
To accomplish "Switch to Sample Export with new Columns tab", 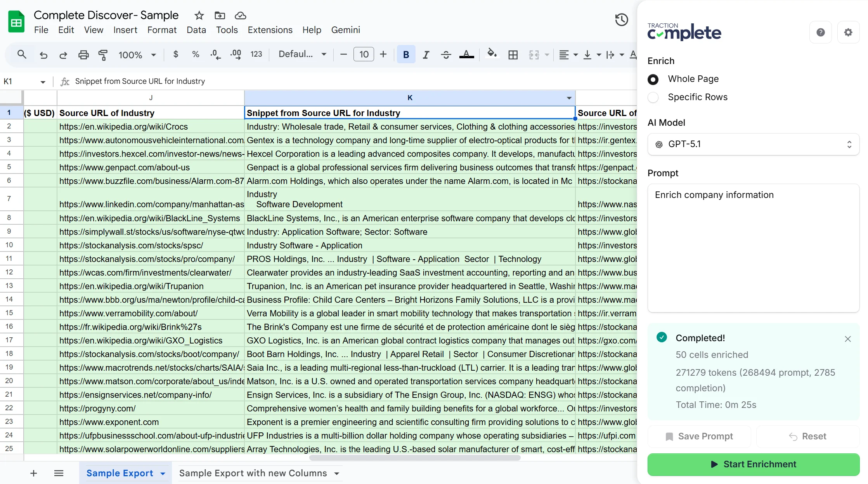I will (x=253, y=473).
